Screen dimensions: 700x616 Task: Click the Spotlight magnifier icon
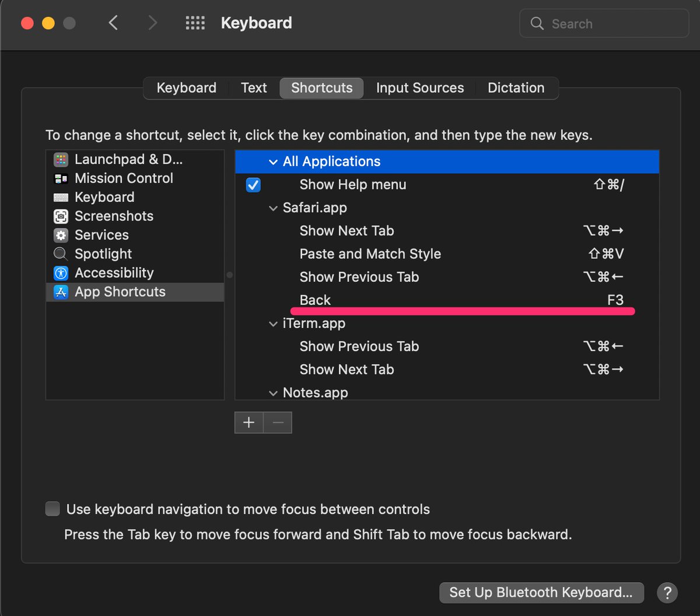coord(61,254)
